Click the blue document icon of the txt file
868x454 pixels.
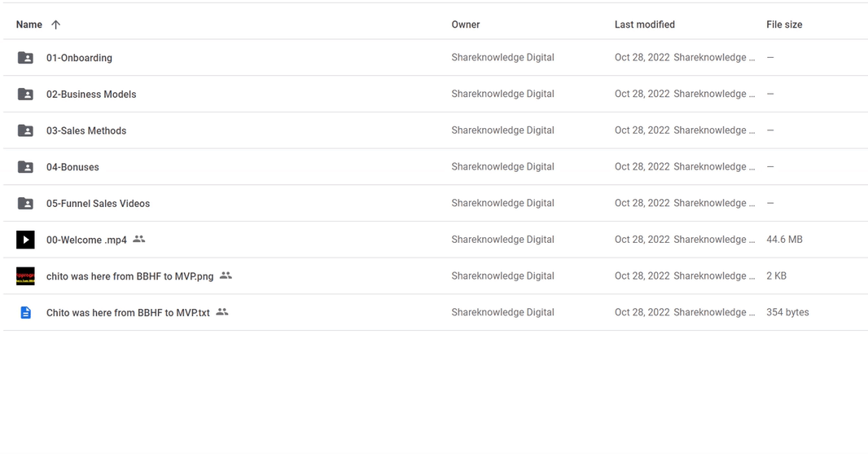click(25, 313)
